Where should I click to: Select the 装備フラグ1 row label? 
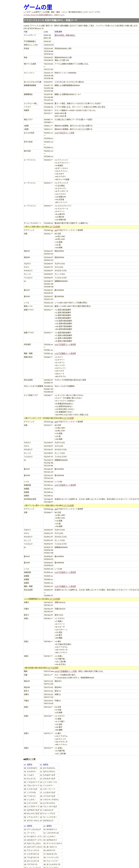pos(29,310)
